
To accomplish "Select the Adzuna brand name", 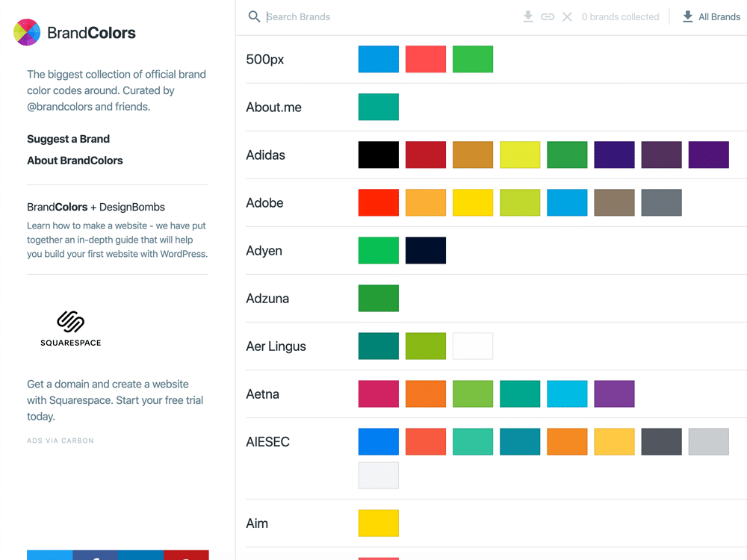I will click(267, 299).
